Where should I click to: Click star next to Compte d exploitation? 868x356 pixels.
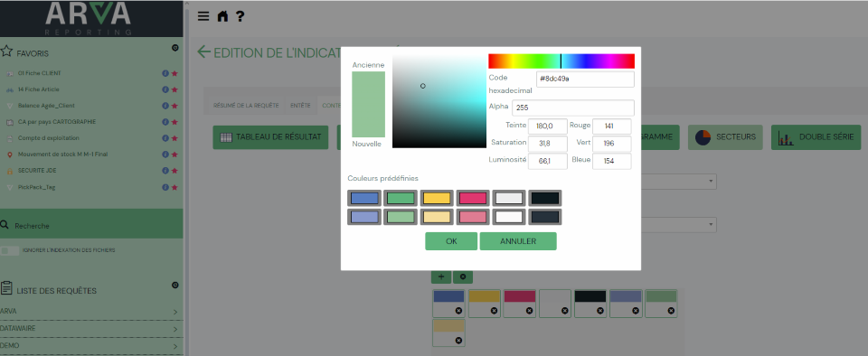pos(175,138)
